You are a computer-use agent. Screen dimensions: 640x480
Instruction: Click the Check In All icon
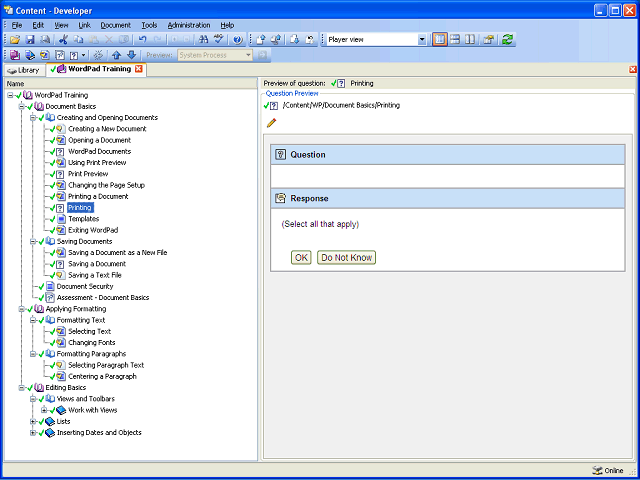point(276,40)
